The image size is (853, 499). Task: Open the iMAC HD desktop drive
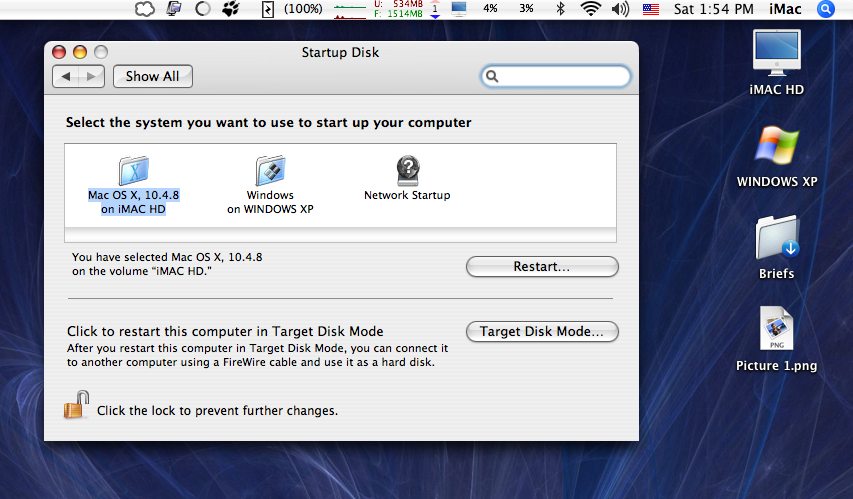tap(776, 63)
